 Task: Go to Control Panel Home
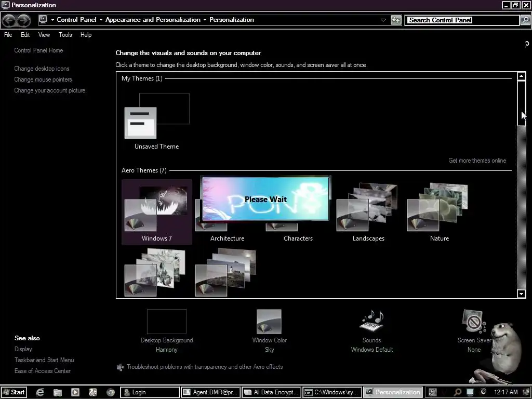(x=38, y=50)
